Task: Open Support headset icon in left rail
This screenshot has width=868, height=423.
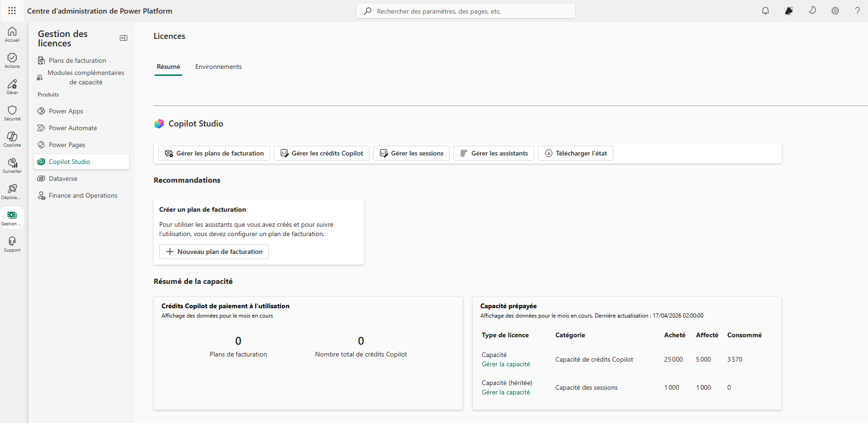Action: coord(12,244)
